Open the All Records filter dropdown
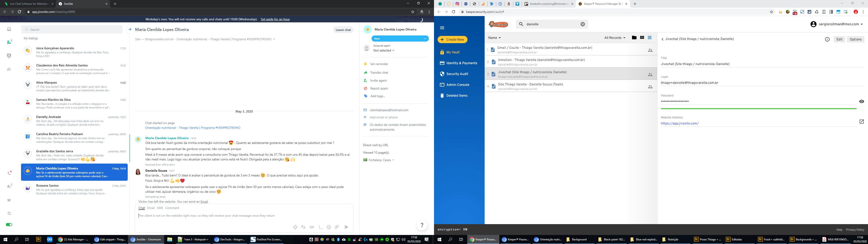Screen dimensions: 868x244 615,38
